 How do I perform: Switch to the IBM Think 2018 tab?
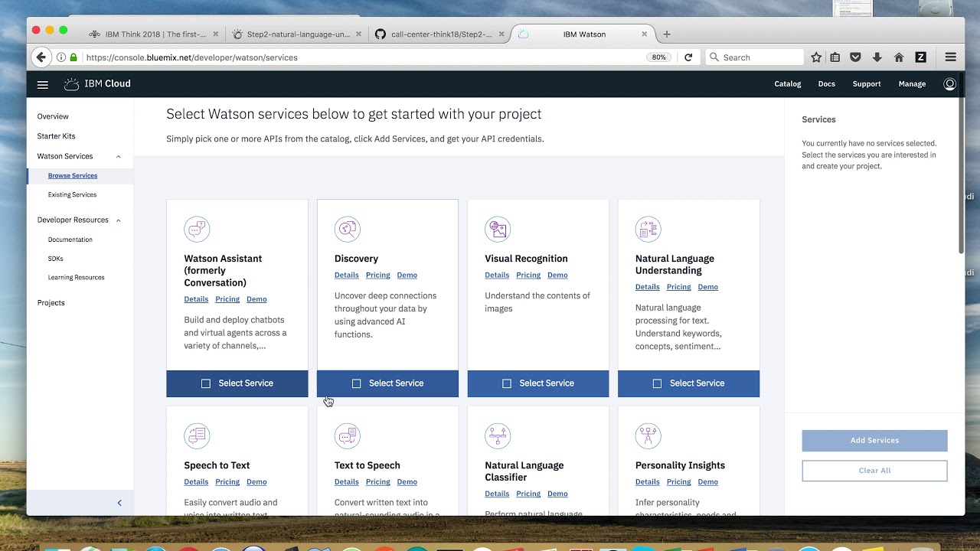155,34
